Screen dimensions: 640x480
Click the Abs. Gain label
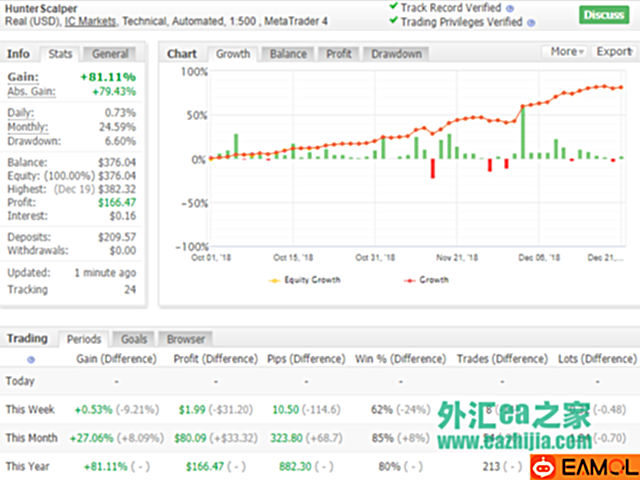coord(31,91)
